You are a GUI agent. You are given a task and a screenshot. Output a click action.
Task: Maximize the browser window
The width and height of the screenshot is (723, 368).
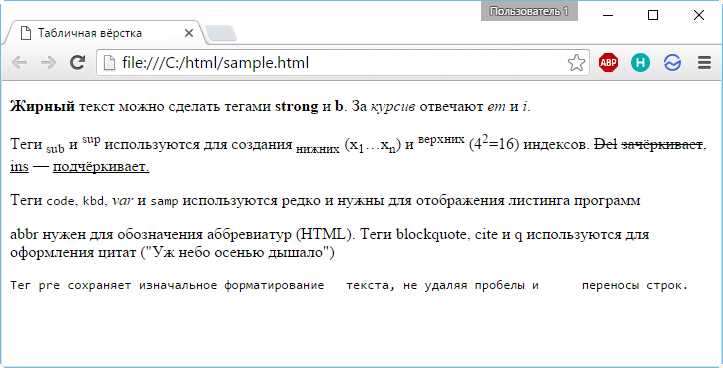[x=653, y=15]
